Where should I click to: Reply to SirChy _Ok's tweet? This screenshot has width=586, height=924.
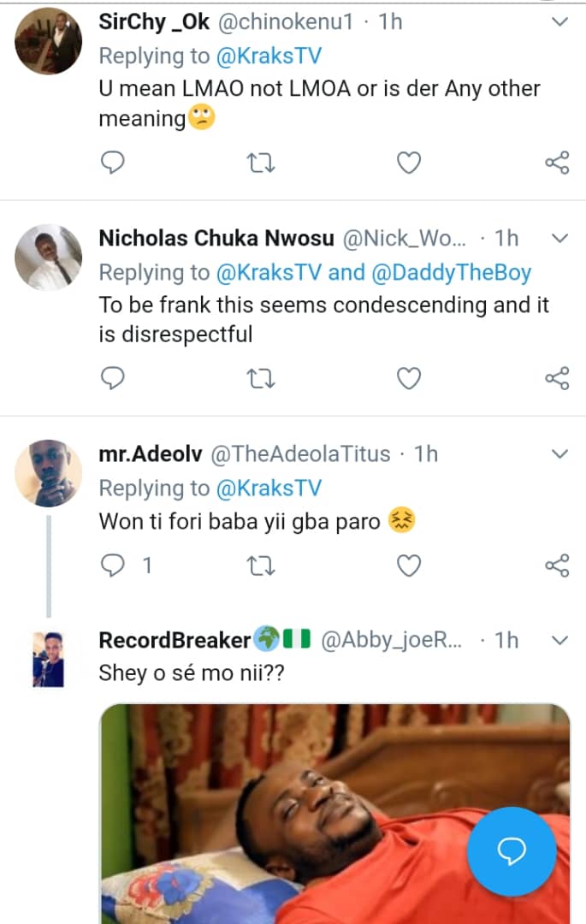113,162
